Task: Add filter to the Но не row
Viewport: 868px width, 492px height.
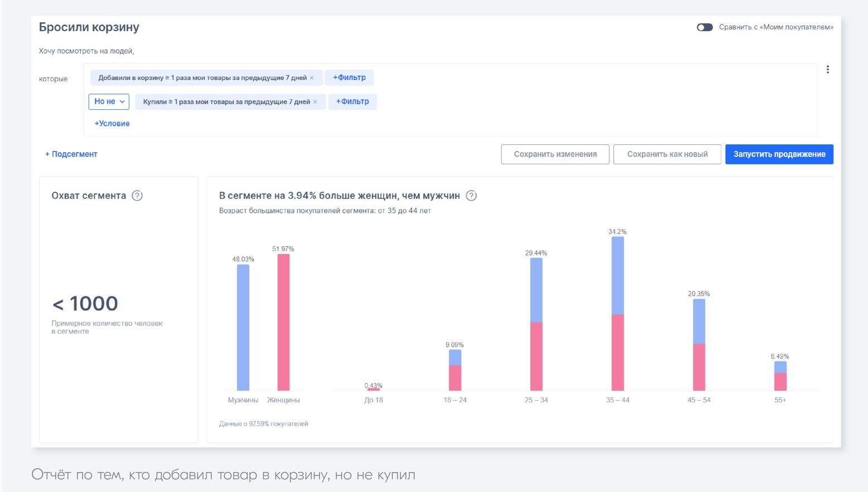Action: (x=352, y=101)
